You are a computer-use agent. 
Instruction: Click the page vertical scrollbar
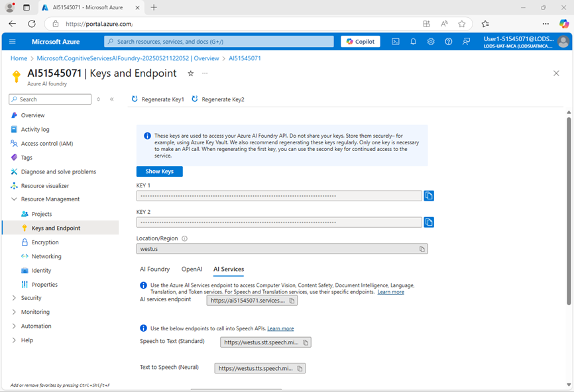(569, 211)
